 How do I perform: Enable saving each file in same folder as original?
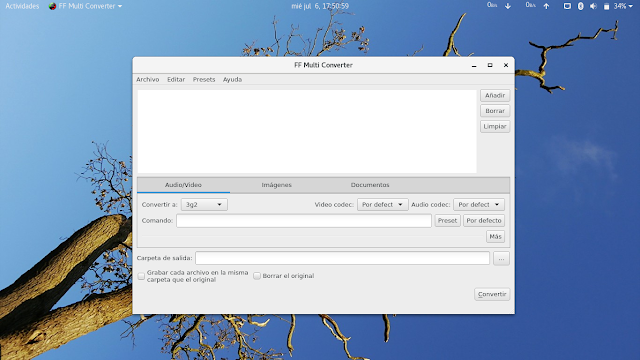(x=141, y=276)
